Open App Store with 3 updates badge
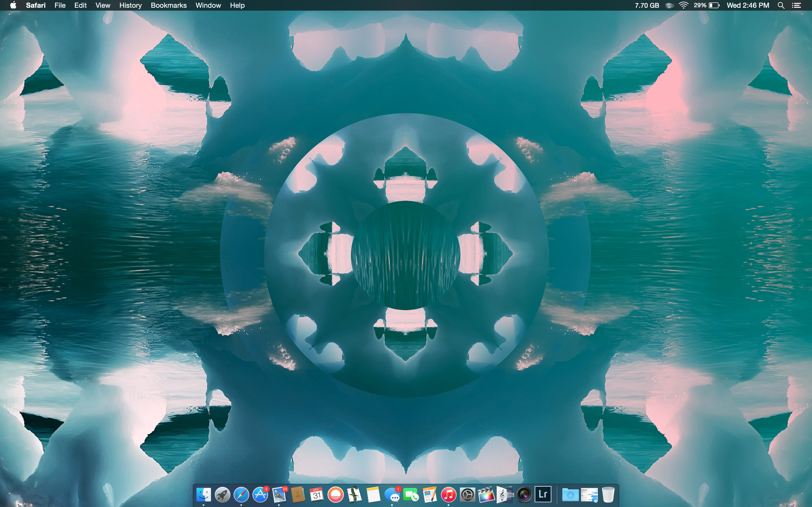This screenshot has width=812, height=507. pyautogui.click(x=260, y=495)
